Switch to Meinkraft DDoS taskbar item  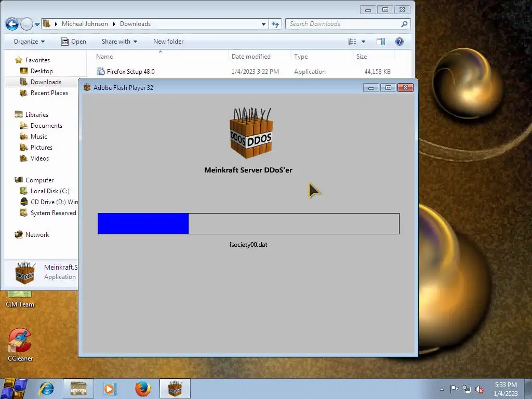click(x=175, y=389)
